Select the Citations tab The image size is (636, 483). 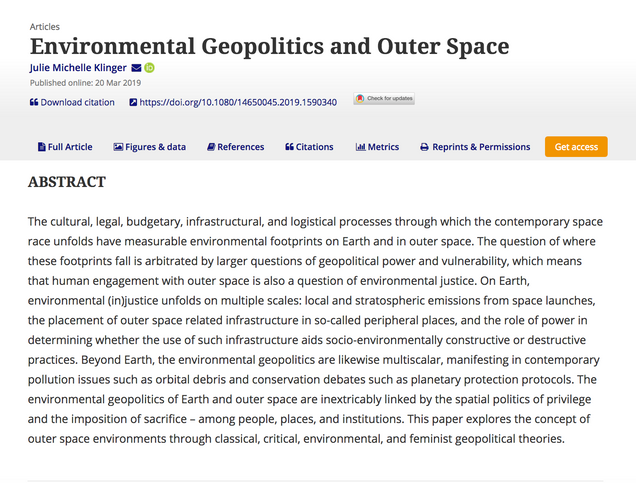point(309,147)
